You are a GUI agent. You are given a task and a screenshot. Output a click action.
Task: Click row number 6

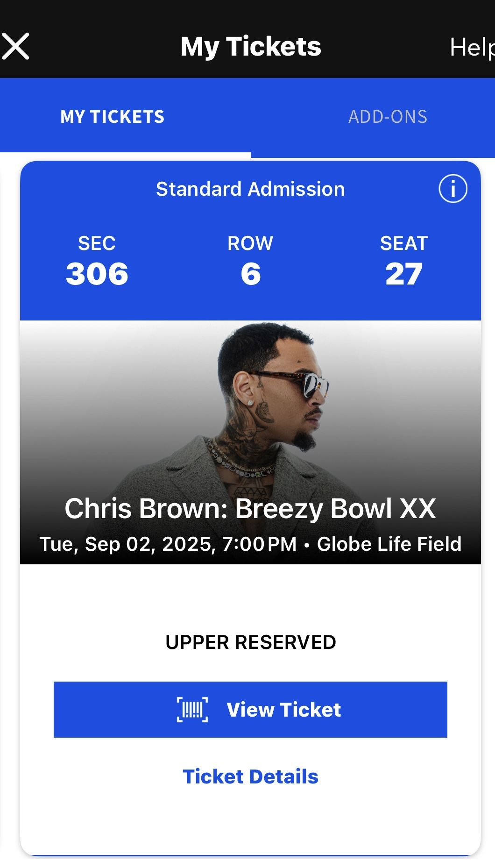(x=250, y=274)
